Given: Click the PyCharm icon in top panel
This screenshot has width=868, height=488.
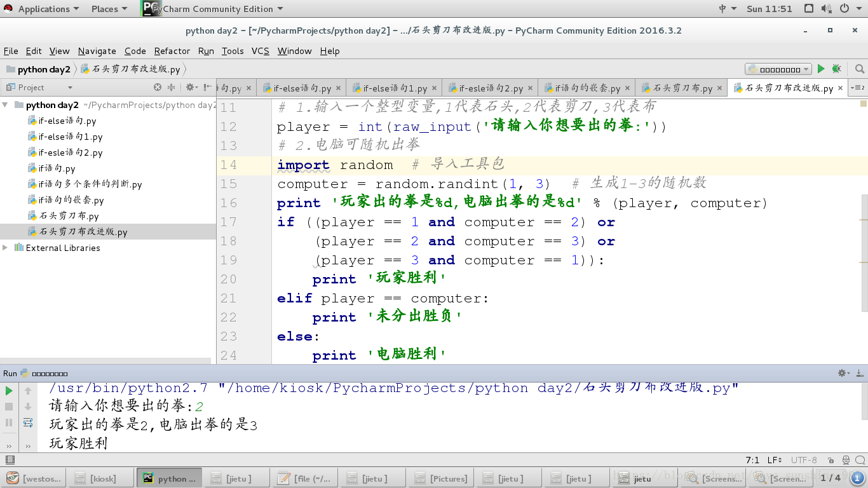Looking at the screenshot, I should (x=150, y=8).
